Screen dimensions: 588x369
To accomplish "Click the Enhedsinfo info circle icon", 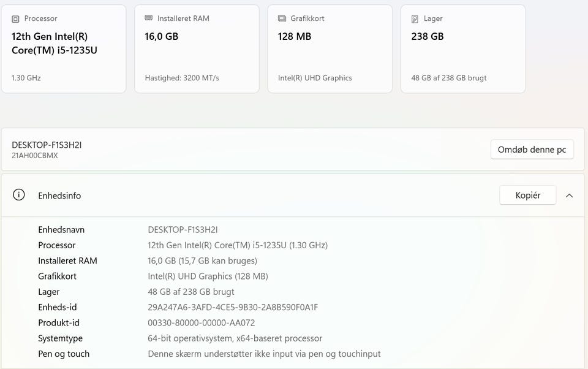I will pos(19,195).
